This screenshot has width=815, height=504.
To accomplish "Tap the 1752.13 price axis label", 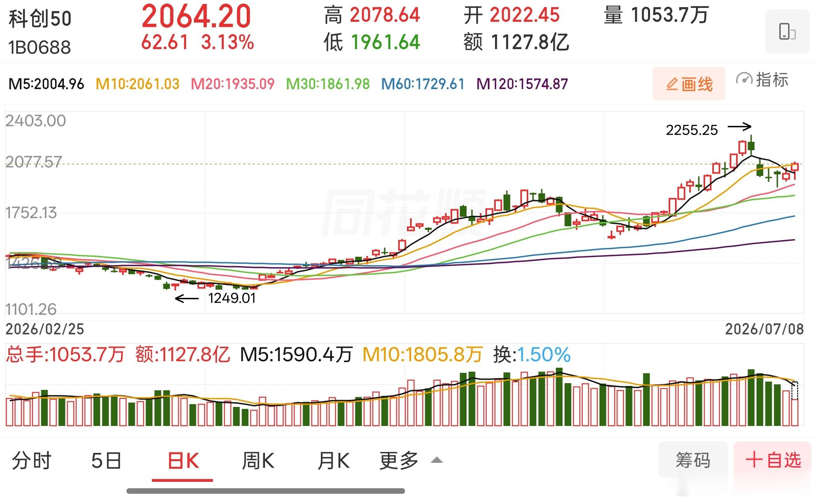I will 31,213.
